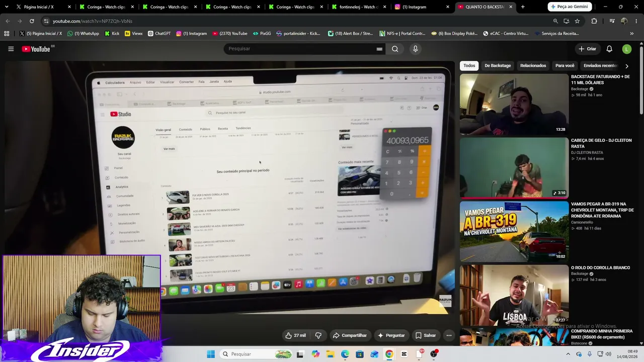Open the Task View icon in the taskbar
Viewport: 644px width, 362px height.
pos(300,354)
